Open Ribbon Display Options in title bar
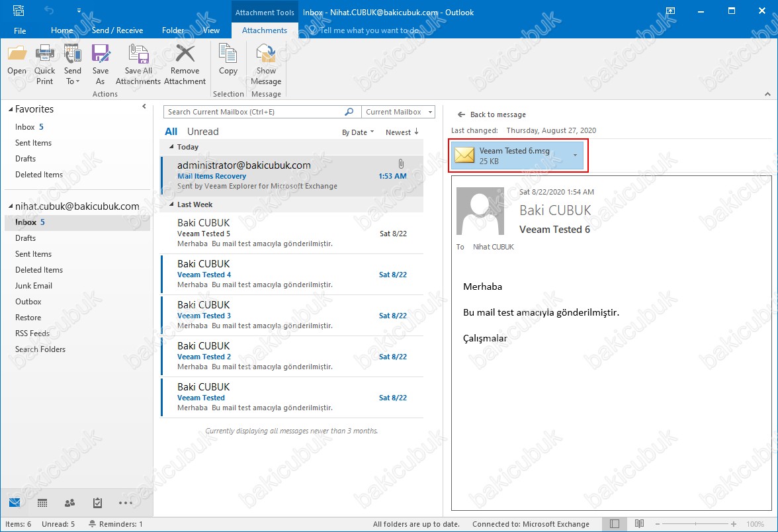This screenshot has width=778, height=532. (670, 11)
